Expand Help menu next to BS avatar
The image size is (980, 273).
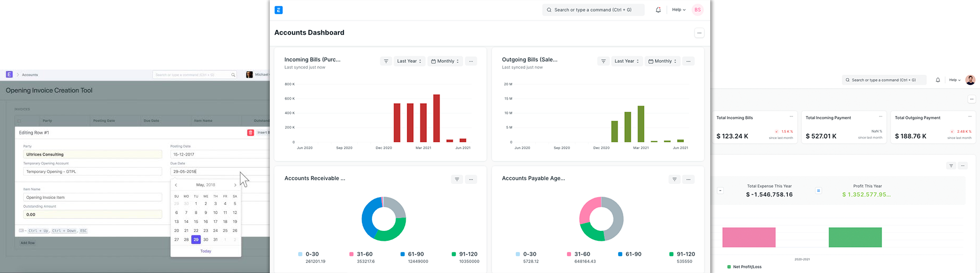[679, 10]
